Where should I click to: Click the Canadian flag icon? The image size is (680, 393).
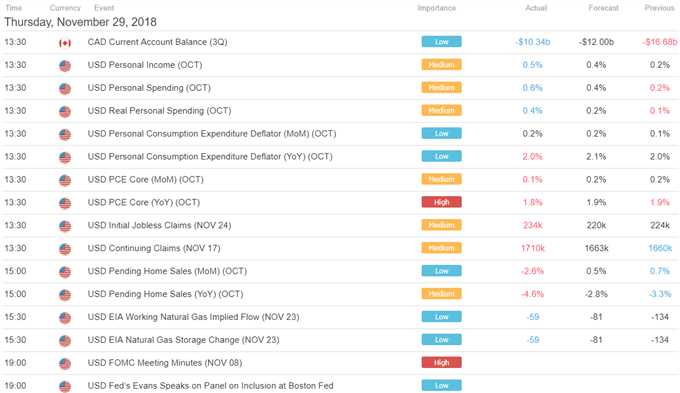pyautogui.click(x=65, y=43)
